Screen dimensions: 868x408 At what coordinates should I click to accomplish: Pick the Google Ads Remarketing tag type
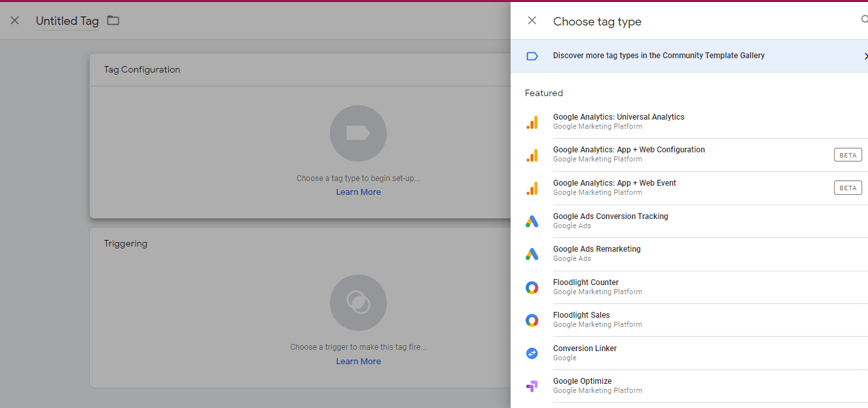[596, 252]
